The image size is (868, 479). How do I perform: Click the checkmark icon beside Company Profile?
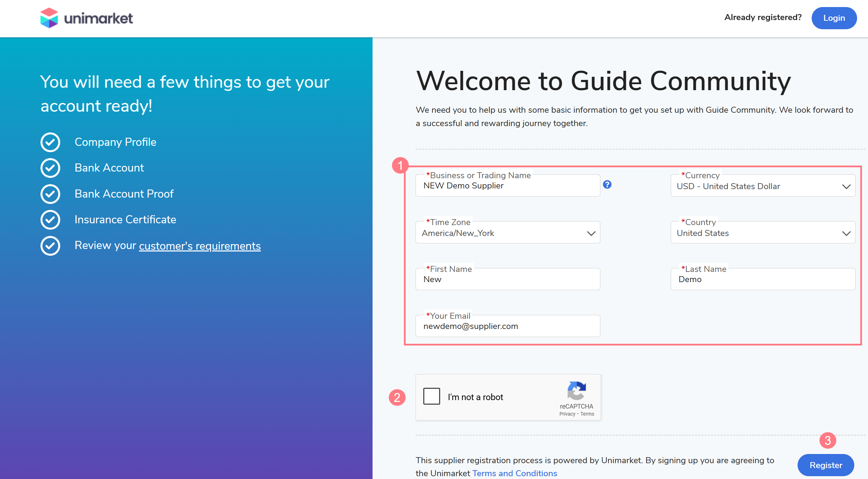(50, 142)
